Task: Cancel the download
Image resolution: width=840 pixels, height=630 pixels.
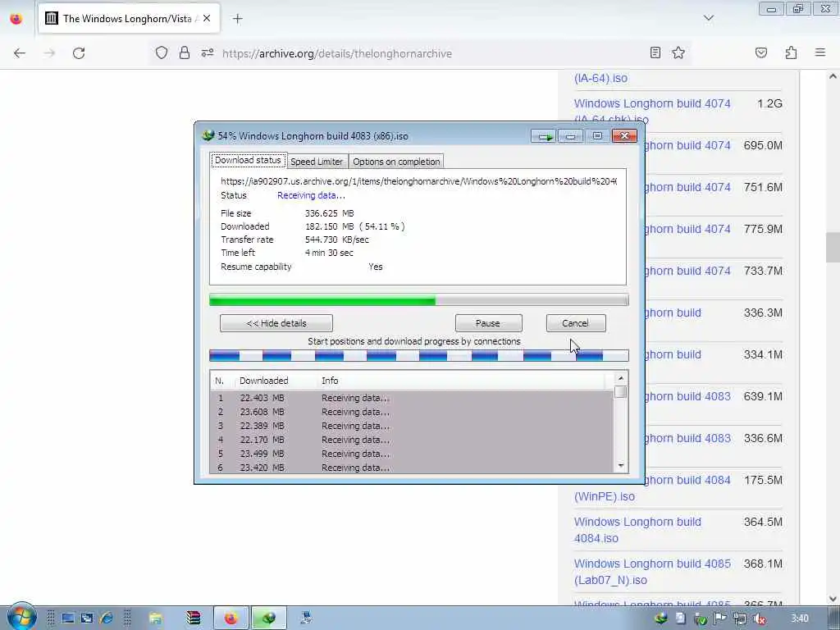Action: [576, 323]
